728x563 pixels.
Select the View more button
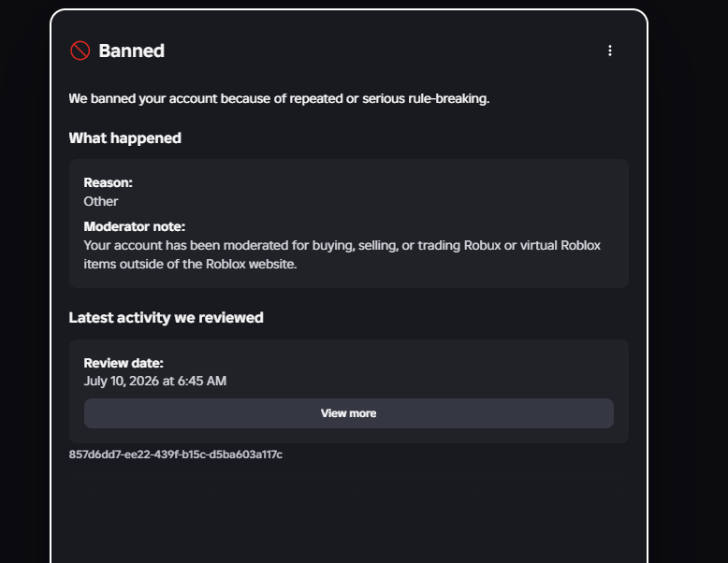(349, 413)
